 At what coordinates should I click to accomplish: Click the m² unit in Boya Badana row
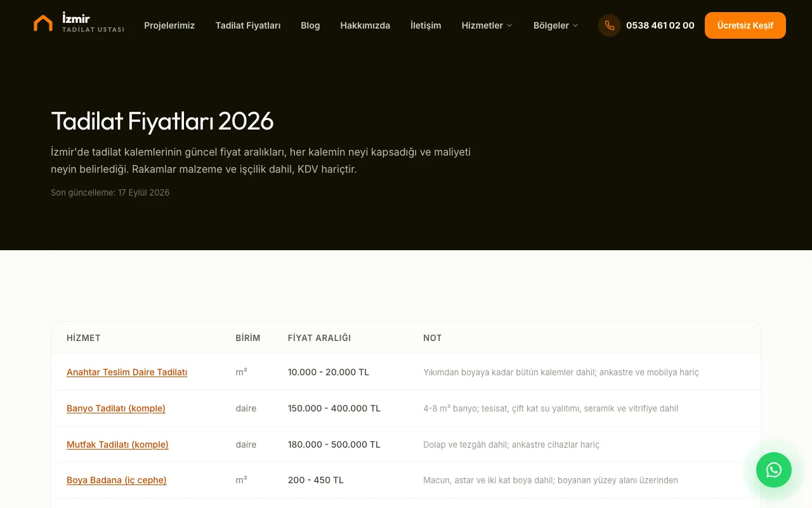pyautogui.click(x=241, y=480)
